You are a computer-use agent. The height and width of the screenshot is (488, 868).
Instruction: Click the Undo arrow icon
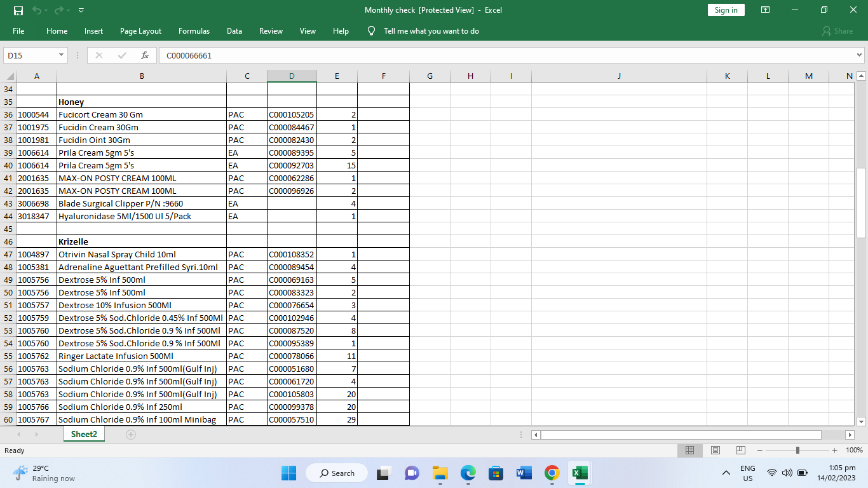[x=37, y=10]
